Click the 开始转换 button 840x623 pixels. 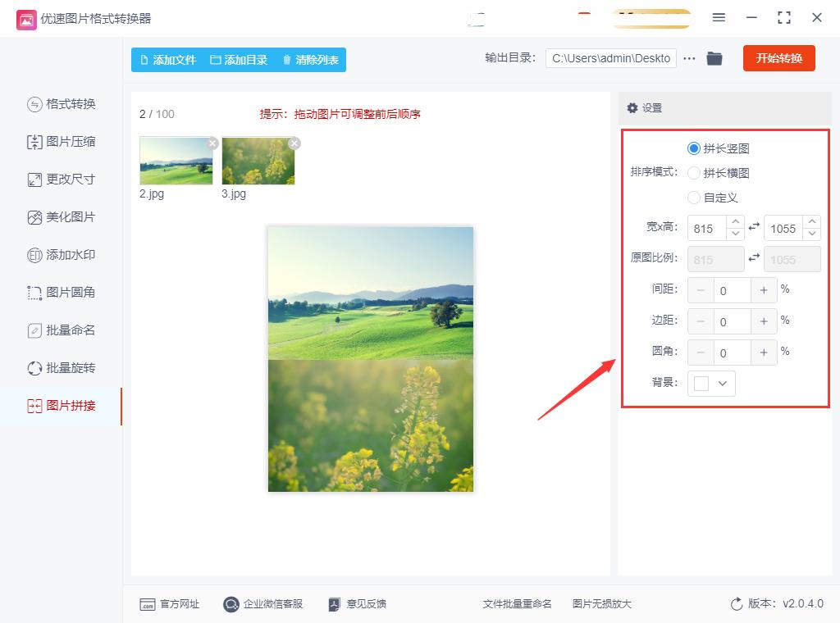778,58
